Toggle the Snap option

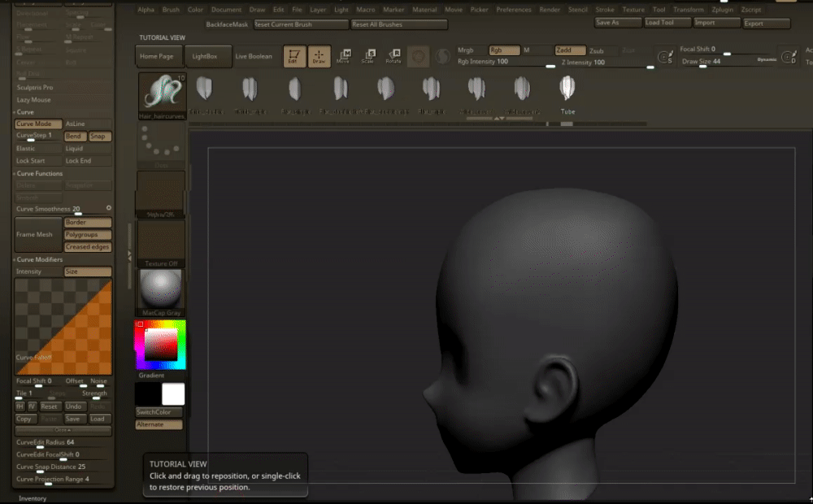[99, 137]
